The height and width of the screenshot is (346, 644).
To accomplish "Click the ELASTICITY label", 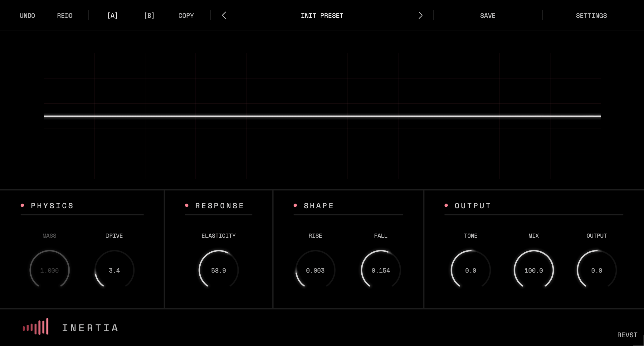I will (x=218, y=236).
